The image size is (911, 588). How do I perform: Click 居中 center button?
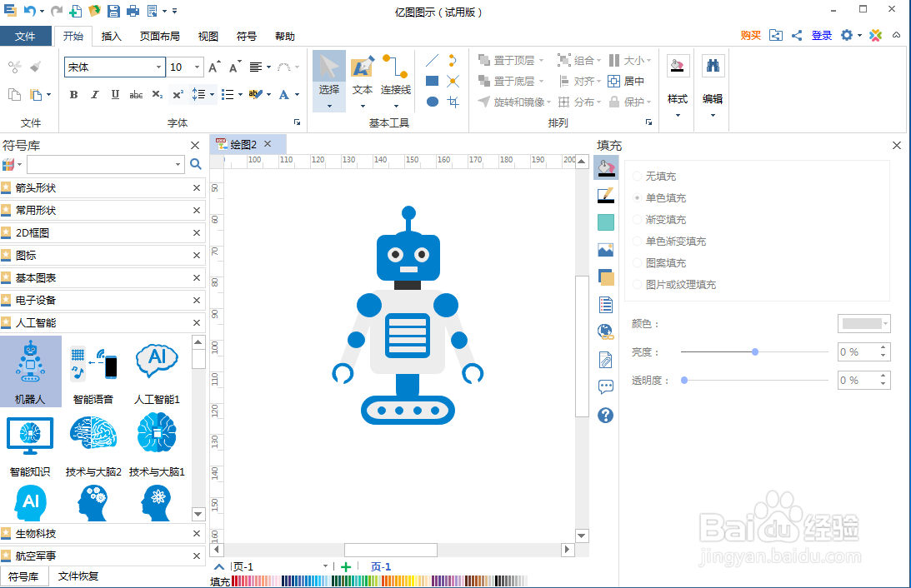coord(626,82)
